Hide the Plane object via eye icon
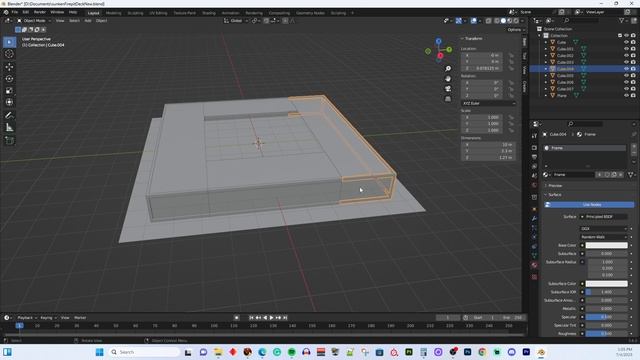This screenshot has width=640, height=360. (x=626, y=96)
